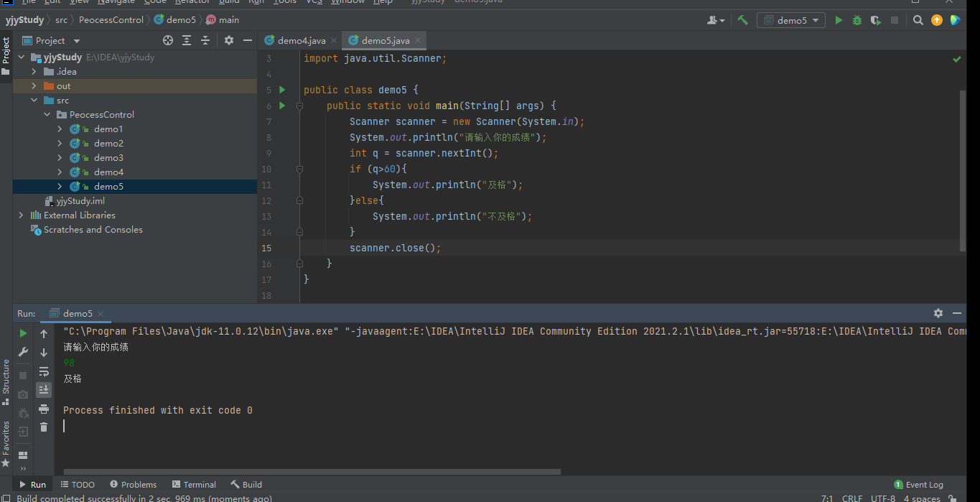
Task: Collapse the src folder
Action: pyautogui.click(x=34, y=101)
